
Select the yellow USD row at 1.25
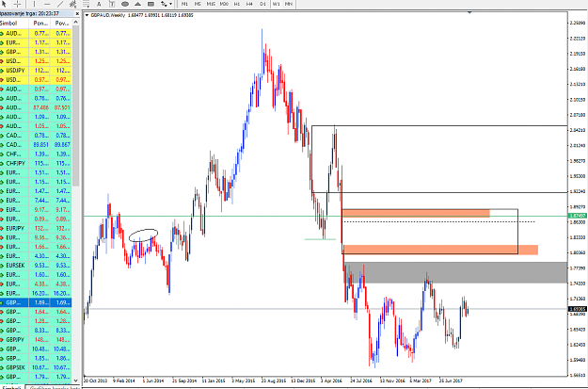click(x=36, y=61)
